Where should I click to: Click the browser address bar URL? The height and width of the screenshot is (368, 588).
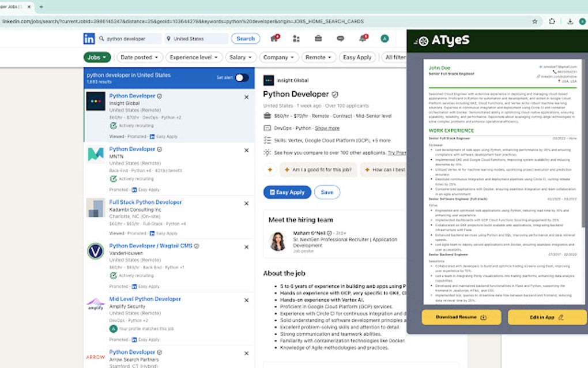click(183, 21)
